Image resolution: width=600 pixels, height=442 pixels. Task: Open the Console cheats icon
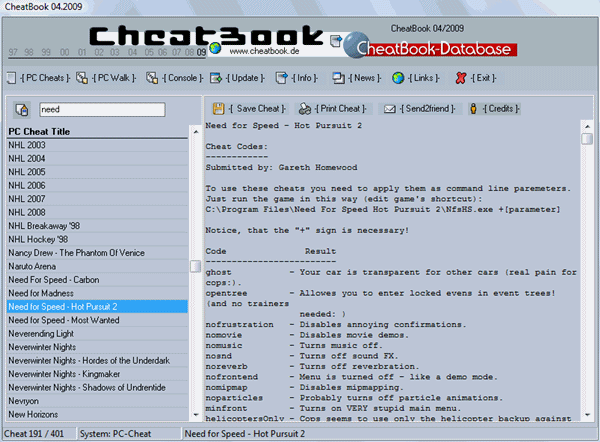(152, 78)
